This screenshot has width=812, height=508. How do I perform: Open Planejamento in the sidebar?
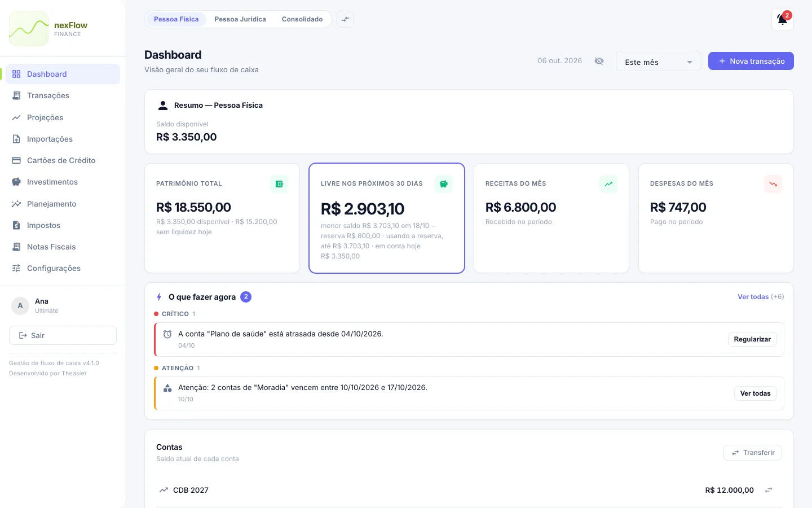point(63,204)
